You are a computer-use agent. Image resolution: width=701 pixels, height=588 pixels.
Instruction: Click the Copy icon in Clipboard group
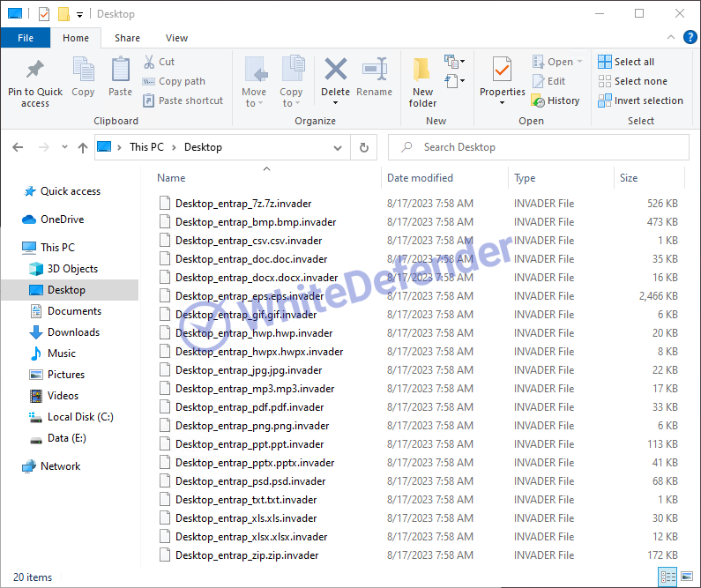click(83, 69)
